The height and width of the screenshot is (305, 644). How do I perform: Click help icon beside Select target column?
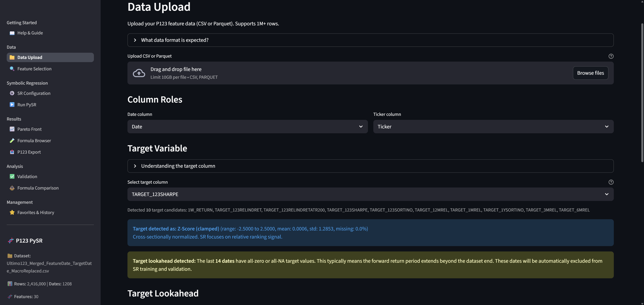click(x=611, y=182)
